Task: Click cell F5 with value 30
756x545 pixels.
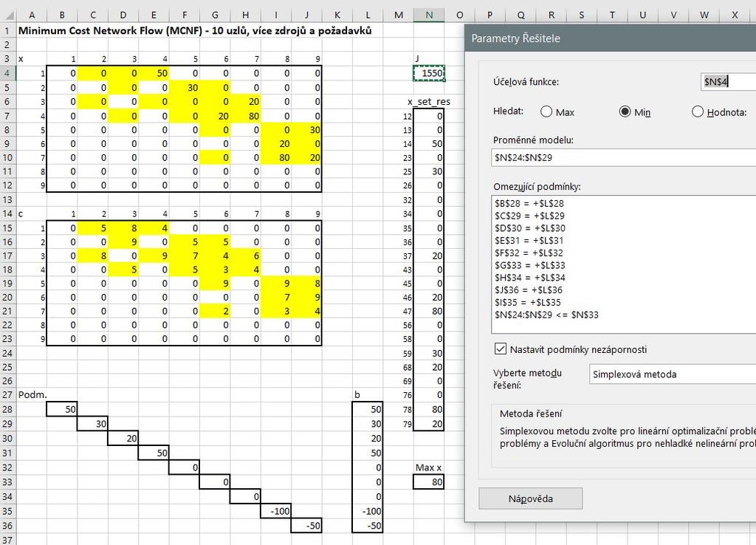Action: (x=184, y=87)
